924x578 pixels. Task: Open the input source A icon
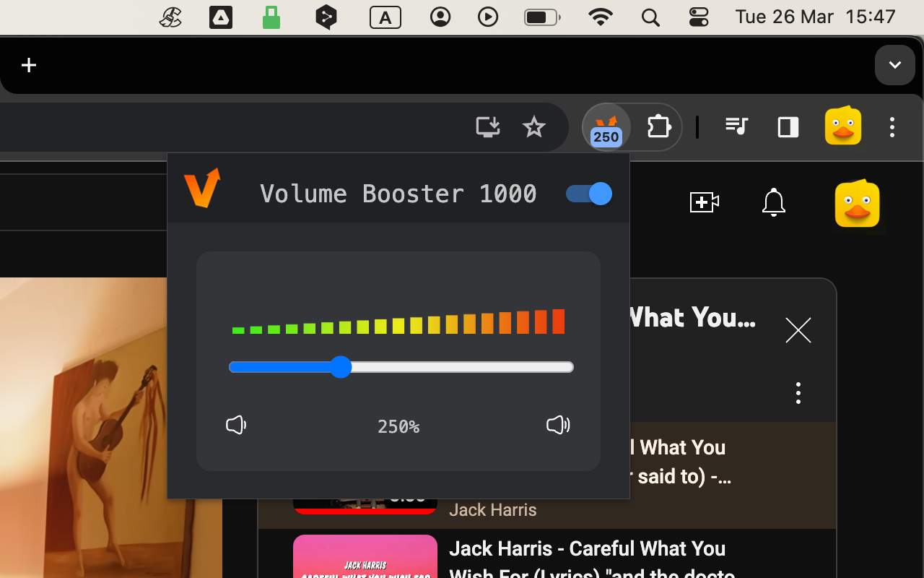point(385,17)
